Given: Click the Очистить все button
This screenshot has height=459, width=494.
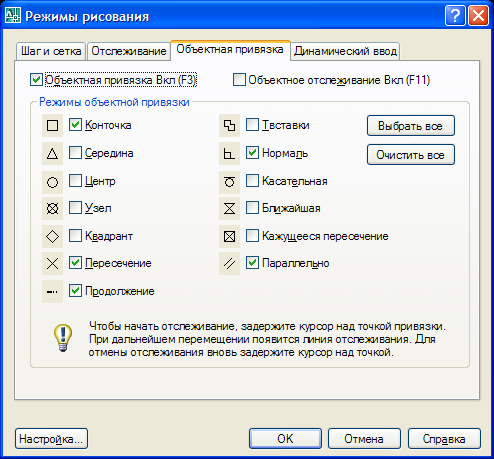Looking at the screenshot, I should tap(411, 155).
